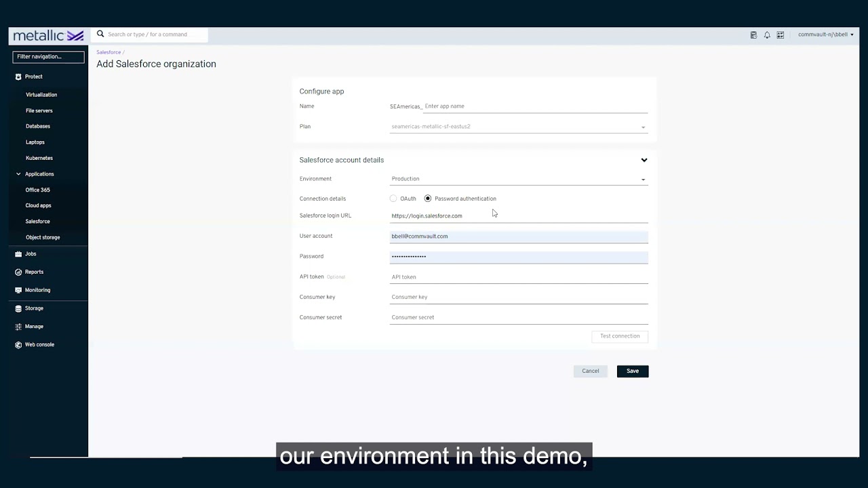868x488 pixels.
Task: Click the Metallic logo
Action: pos(48,35)
